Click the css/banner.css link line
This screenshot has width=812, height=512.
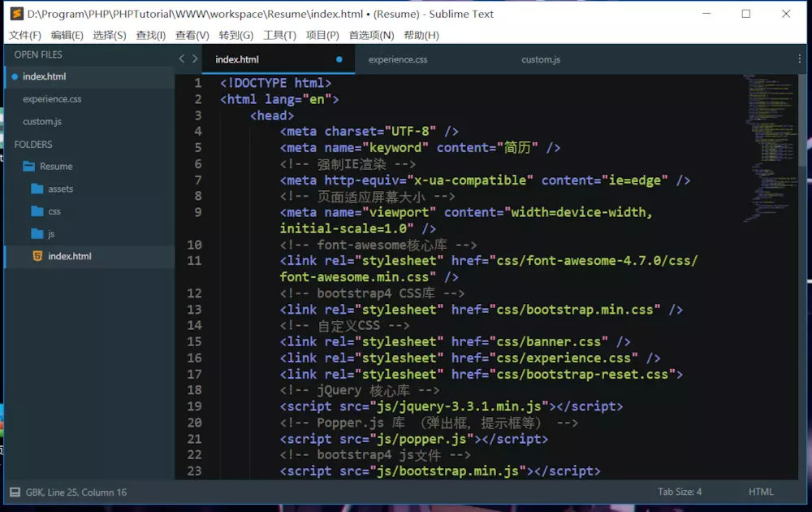point(456,342)
